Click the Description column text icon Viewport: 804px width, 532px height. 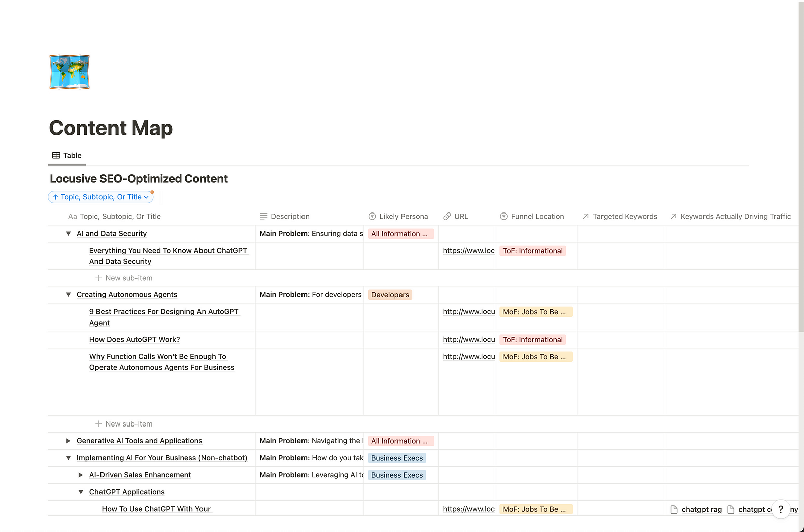[x=263, y=216]
